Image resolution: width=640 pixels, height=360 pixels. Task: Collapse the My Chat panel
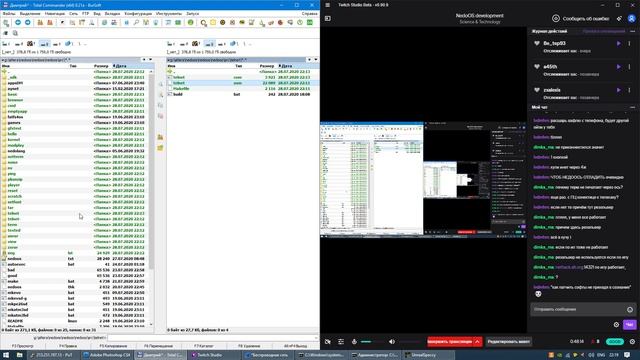[633, 107]
